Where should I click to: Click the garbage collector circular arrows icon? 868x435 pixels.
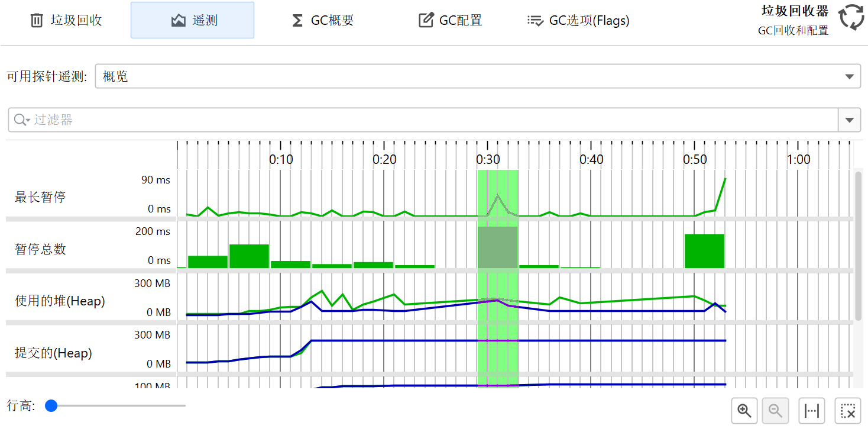851,17
